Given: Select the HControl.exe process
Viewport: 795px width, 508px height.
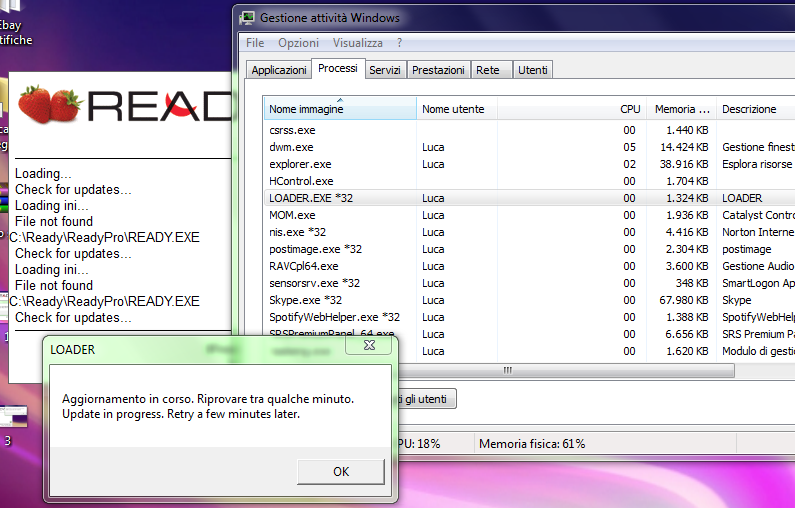Looking at the screenshot, I should tap(529, 181).
